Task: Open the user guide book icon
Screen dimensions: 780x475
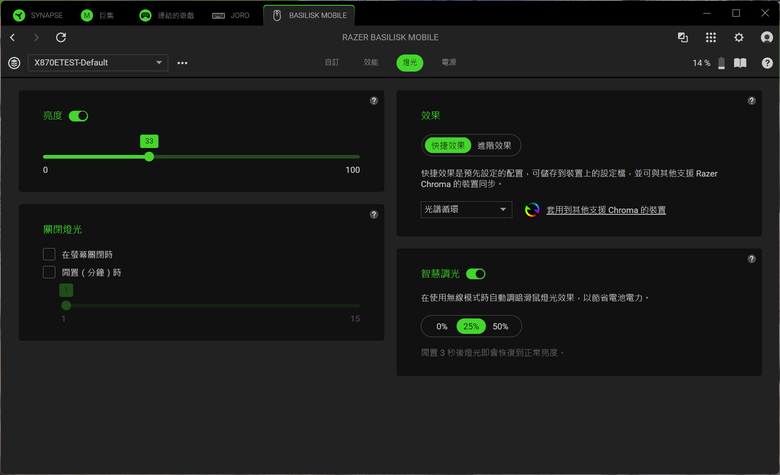Action: coord(740,63)
